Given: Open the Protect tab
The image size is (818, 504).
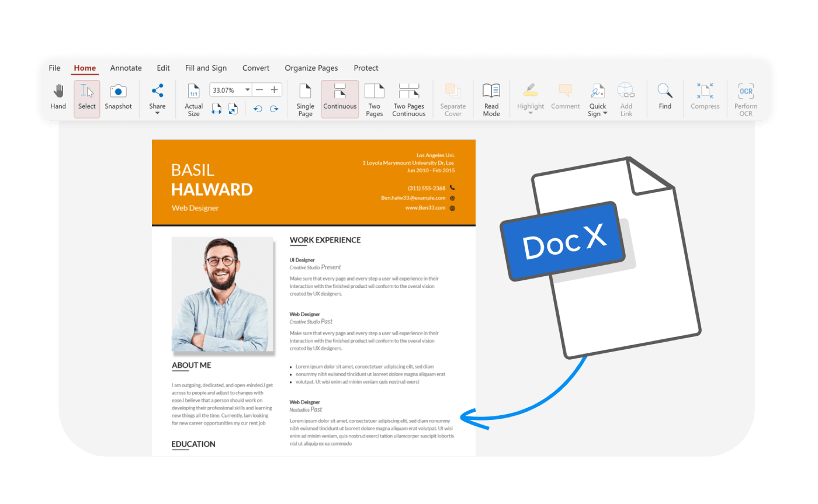Looking at the screenshot, I should tap(366, 68).
